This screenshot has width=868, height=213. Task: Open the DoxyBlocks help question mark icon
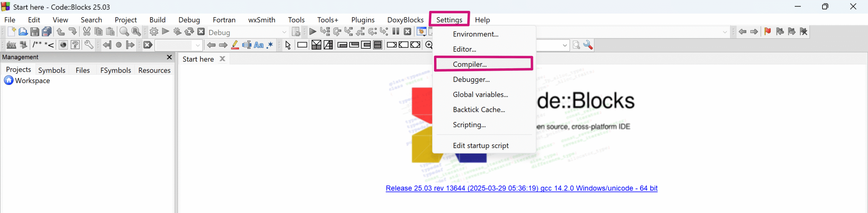click(75, 45)
